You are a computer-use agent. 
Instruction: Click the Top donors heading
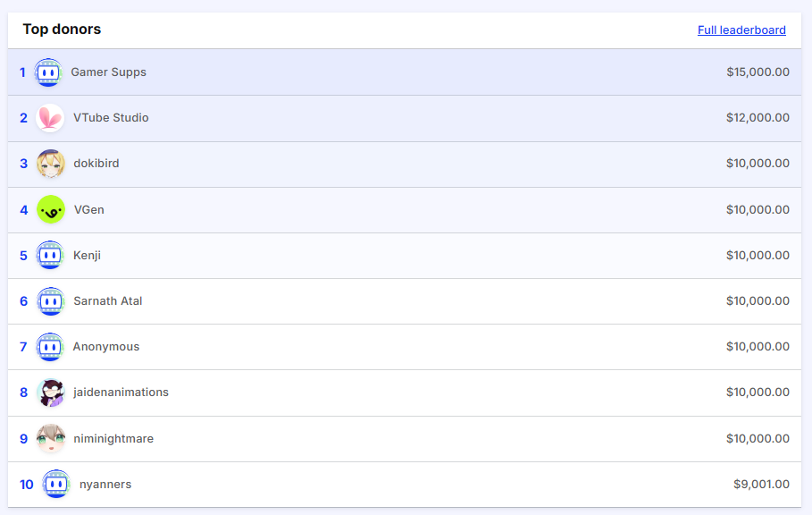62,30
